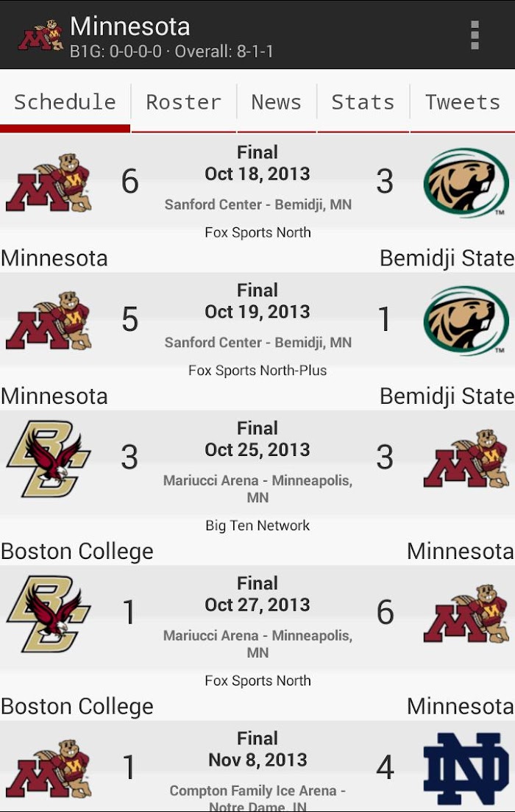
Task: Open the Nov 8, 2013 game details
Action: pos(257,761)
